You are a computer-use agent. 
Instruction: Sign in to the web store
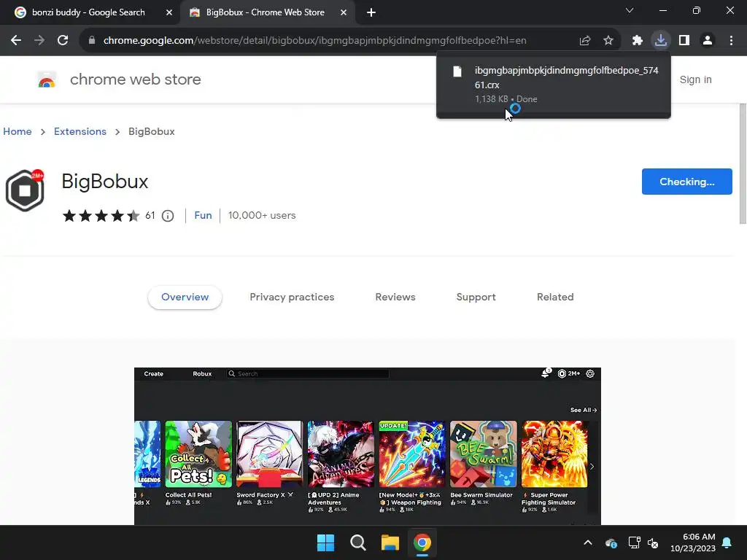695,79
